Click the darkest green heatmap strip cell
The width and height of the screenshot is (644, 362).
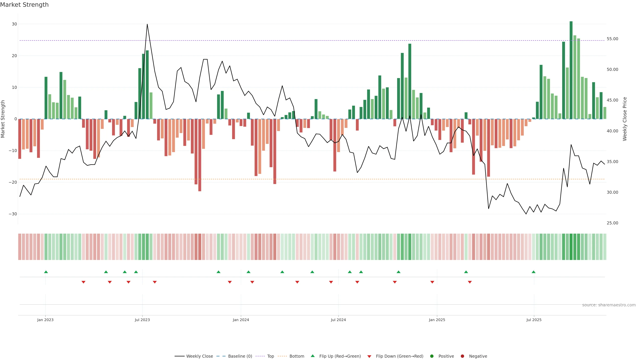571,247
